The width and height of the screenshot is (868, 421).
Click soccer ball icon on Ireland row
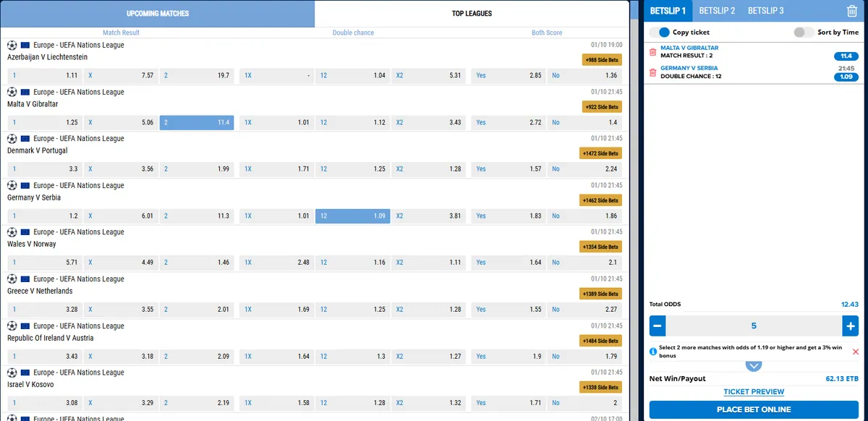click(12, 326)
